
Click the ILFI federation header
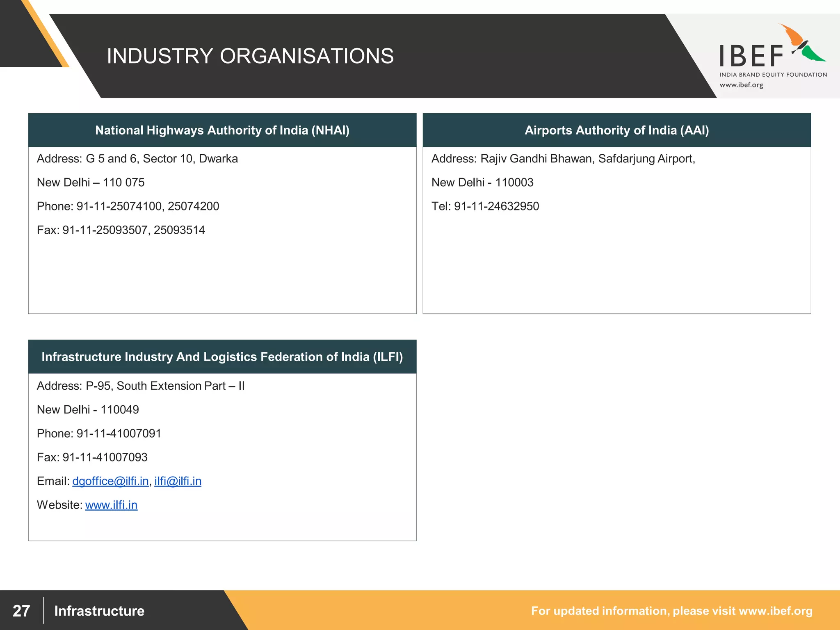(222, 357)
